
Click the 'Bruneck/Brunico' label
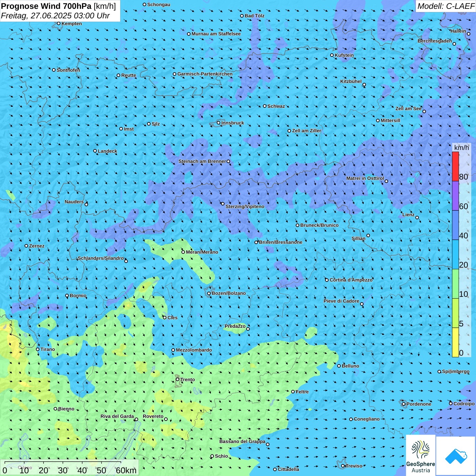tap(319, 225)
